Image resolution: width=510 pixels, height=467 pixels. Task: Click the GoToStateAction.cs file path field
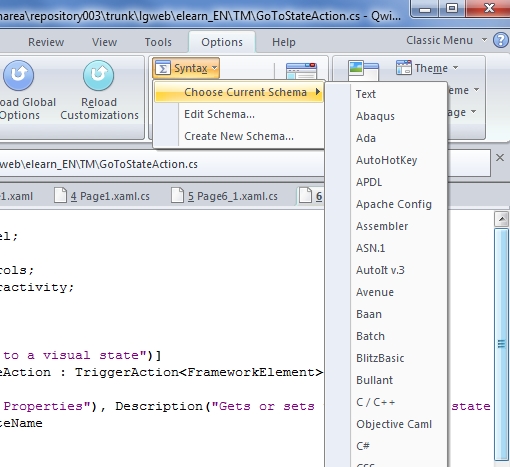click(x=162, y=164)
